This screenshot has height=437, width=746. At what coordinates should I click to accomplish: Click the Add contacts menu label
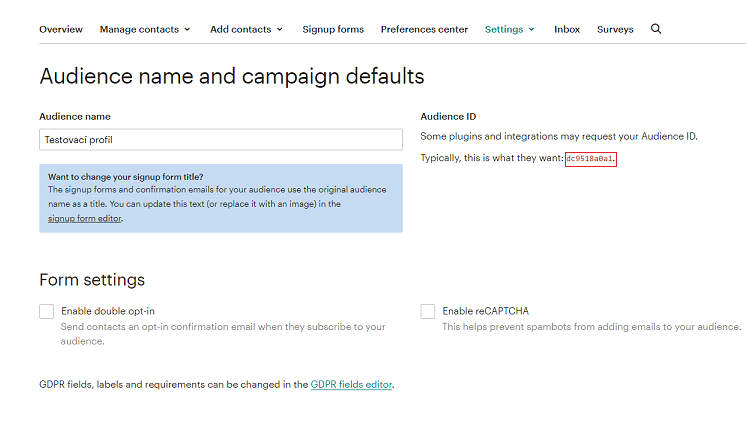coord(241,29)
